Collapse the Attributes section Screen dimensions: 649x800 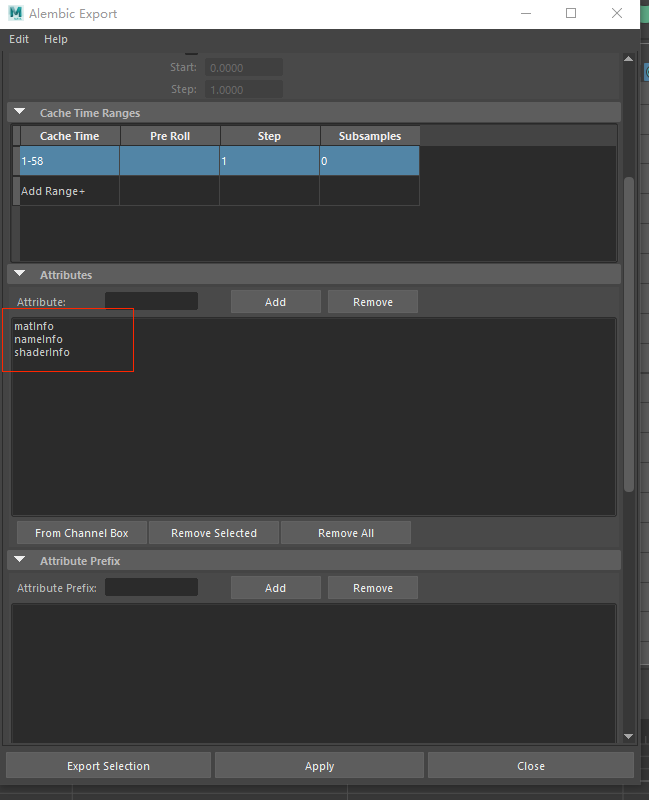[x=20, y=274]
